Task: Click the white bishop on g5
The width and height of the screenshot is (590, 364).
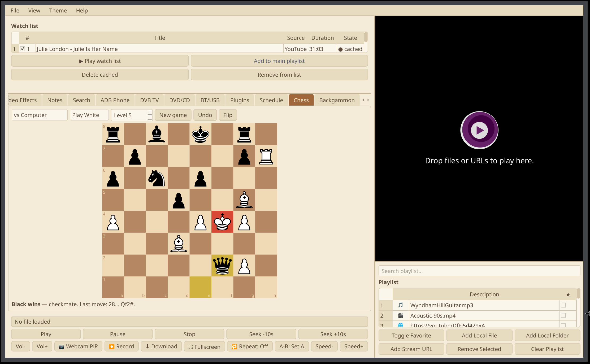Action: click(x=244, y=200)
